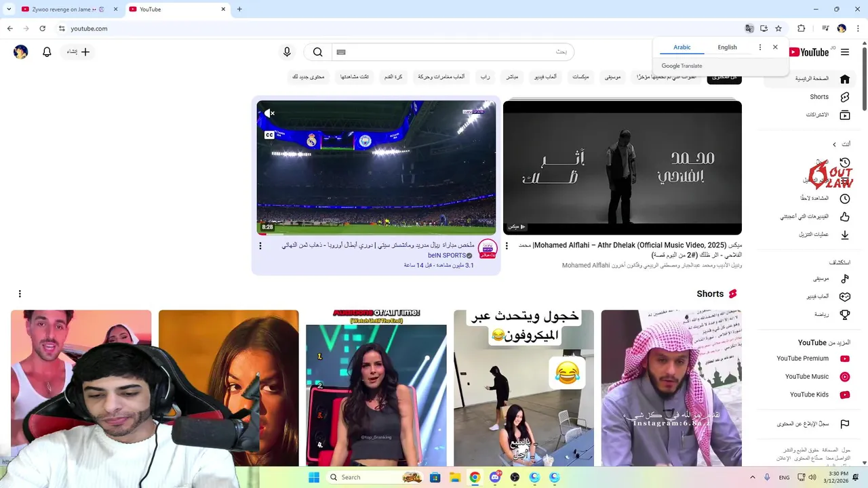Viewport: 868px width, 488px height.
Task: Open the YouTube hamburger guide menu
Action: [x=845, y=52]
